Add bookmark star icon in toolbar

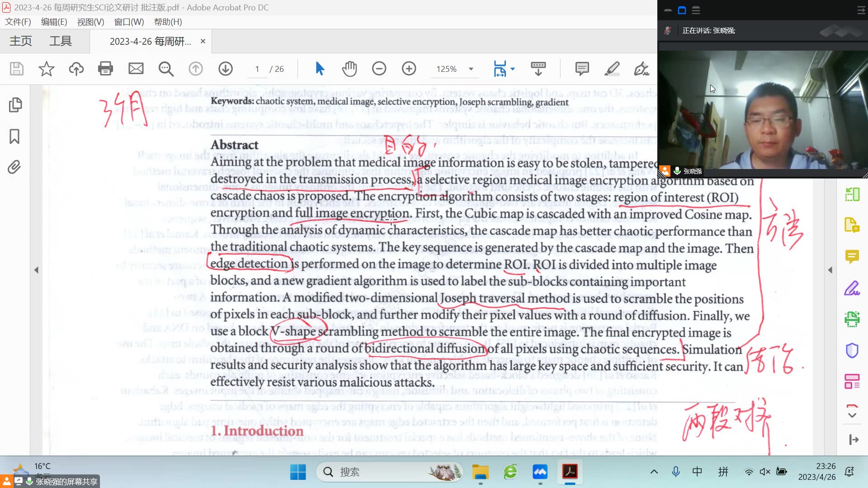point(46,69)
